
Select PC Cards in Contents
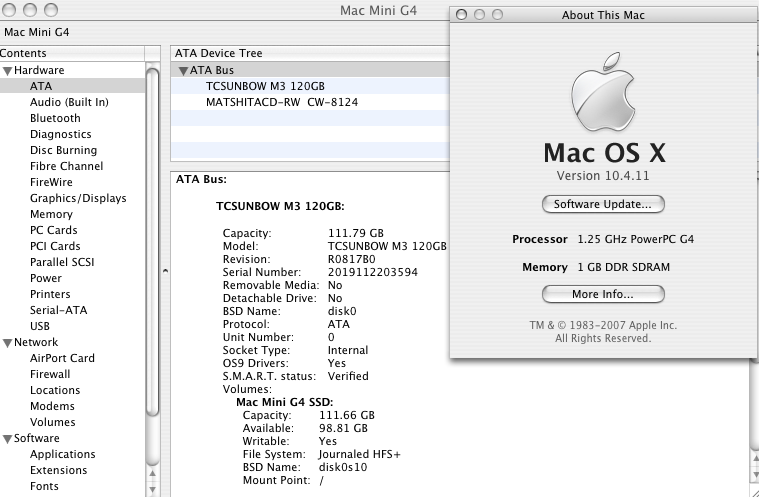point(53,230)
